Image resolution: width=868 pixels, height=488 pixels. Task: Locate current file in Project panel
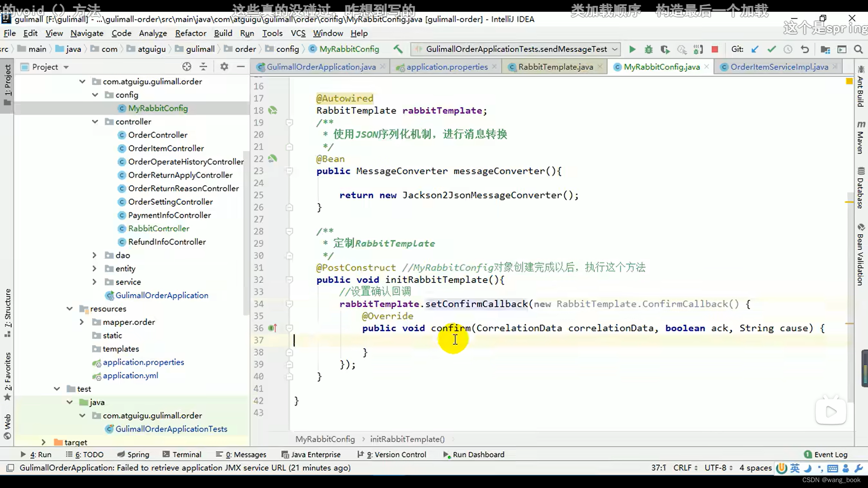tap(187, 66)
